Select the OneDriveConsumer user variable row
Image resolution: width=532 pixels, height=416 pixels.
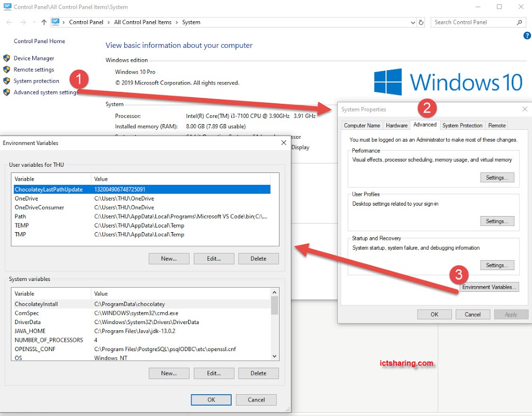142,207
